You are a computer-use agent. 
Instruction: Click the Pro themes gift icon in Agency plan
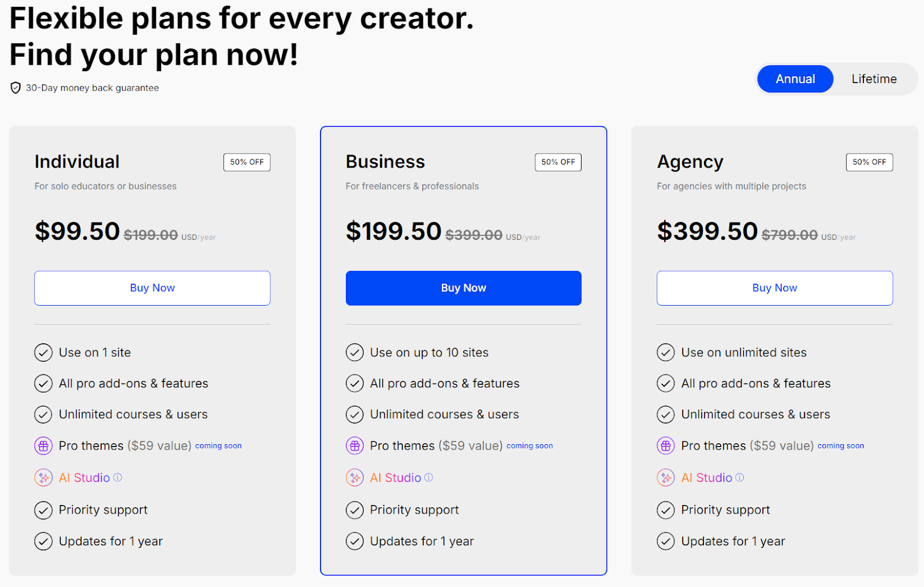coord(665,445)
